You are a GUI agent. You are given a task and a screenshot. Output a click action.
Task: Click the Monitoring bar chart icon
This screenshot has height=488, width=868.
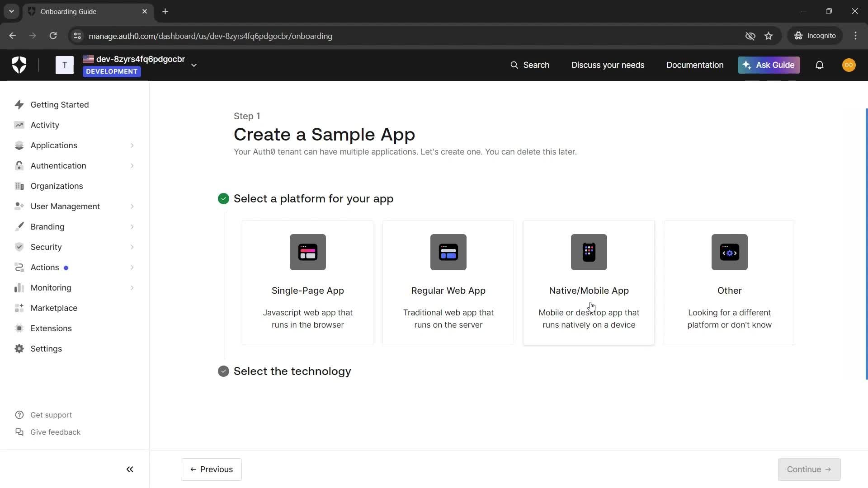point(19,288)
